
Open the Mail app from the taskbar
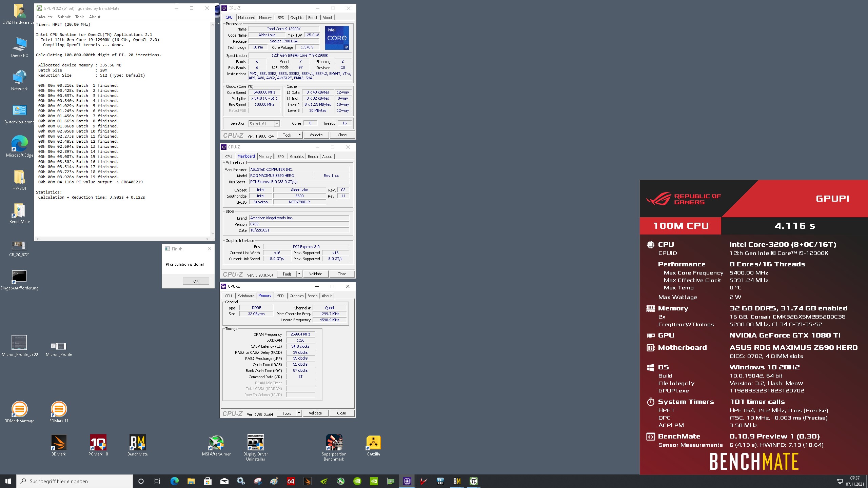click(x=224, y=481)
